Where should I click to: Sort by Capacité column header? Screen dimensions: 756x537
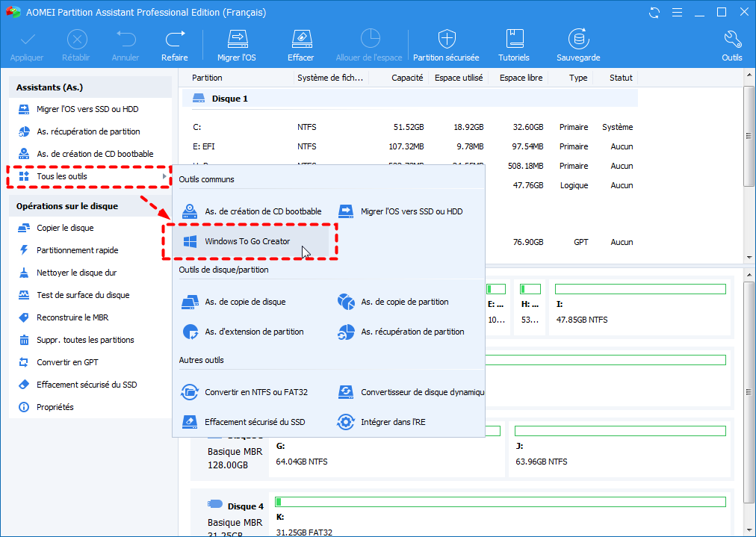click(x=406, y=78)
